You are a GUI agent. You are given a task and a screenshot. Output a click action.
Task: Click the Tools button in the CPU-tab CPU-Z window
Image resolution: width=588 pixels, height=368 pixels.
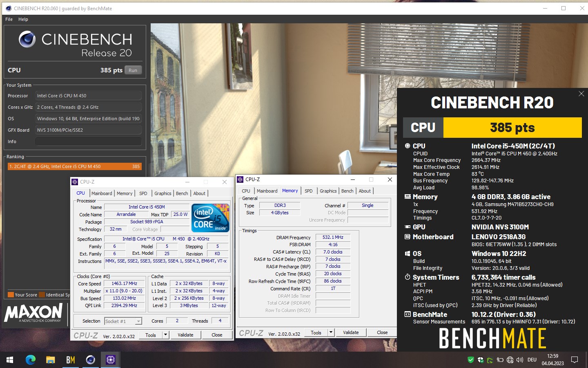(151, 335)
